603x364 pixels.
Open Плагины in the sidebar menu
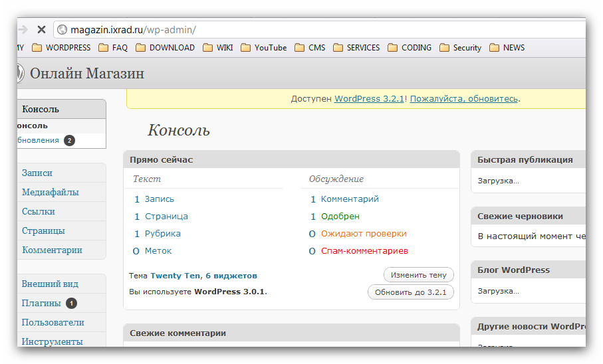tap(41, 304)
